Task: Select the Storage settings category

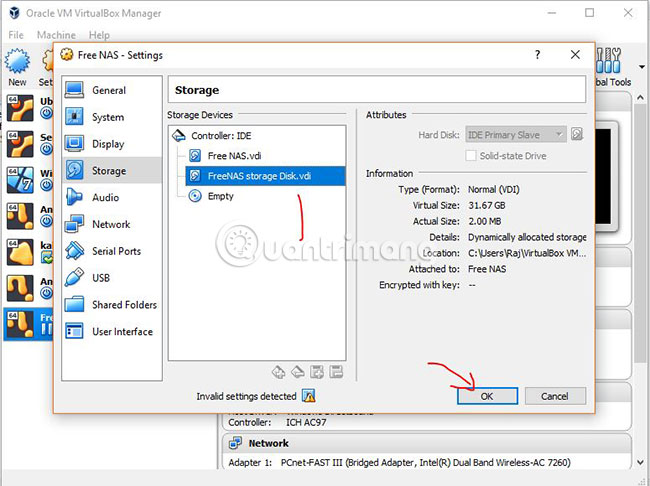Action: click(112, 170)
